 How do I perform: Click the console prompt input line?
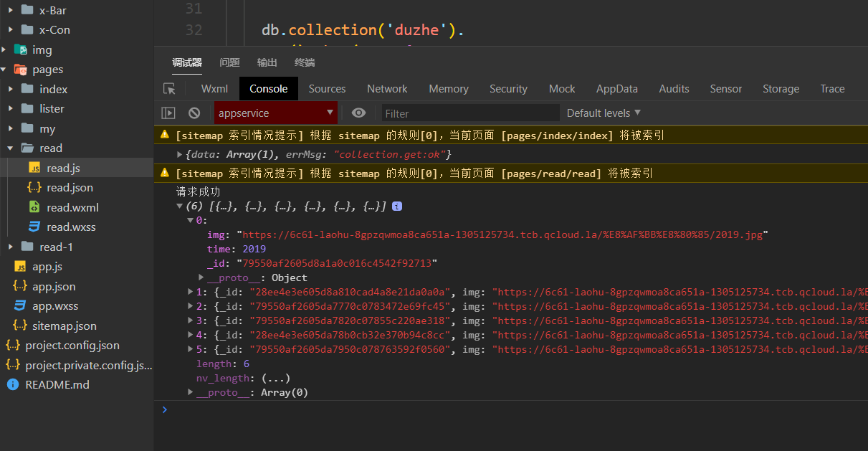(510, 409)
